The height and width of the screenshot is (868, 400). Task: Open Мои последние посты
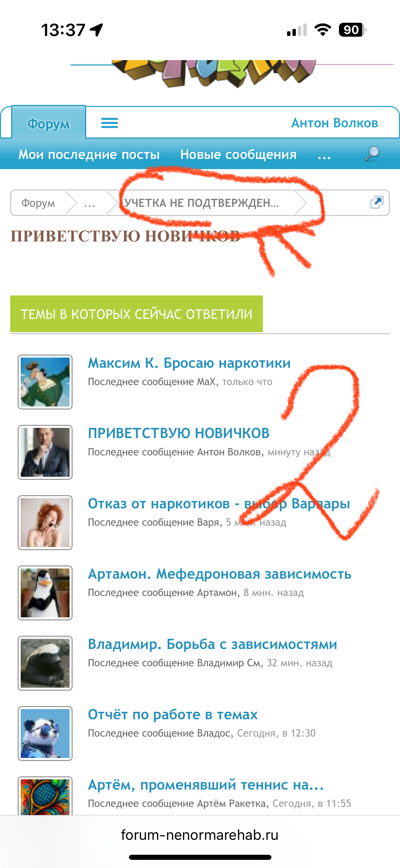(x=89, y=155)
